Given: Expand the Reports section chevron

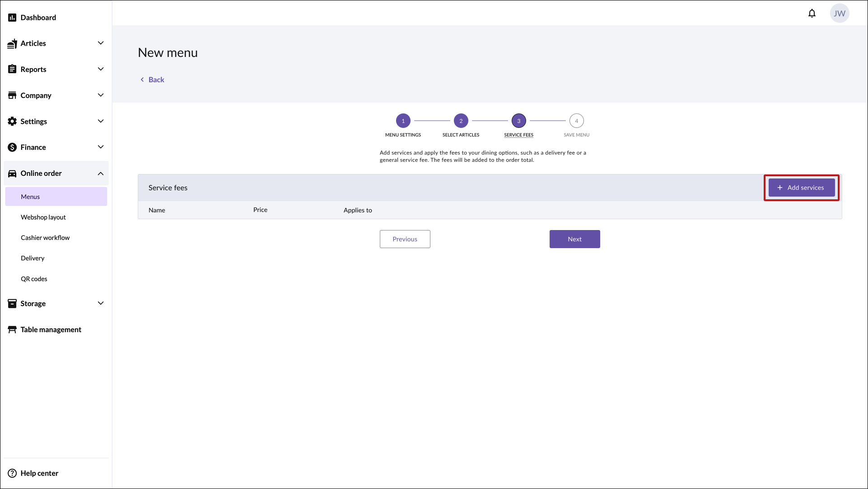Looking at the screenshot, I should (101, 69).
